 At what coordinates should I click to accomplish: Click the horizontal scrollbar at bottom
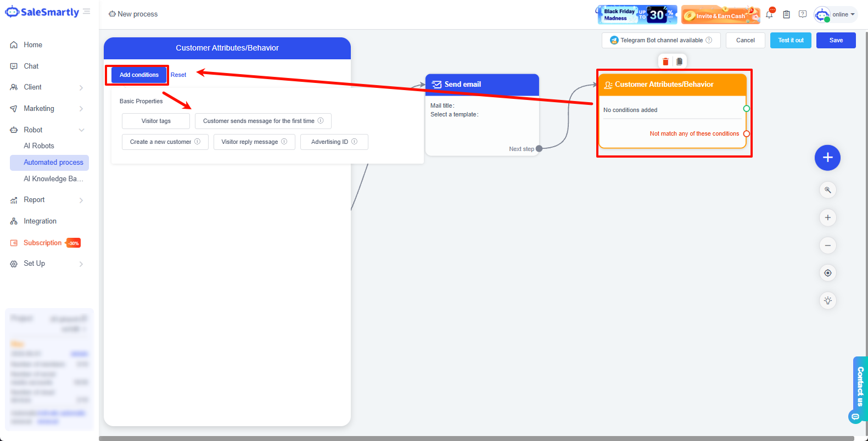(477, 438)
